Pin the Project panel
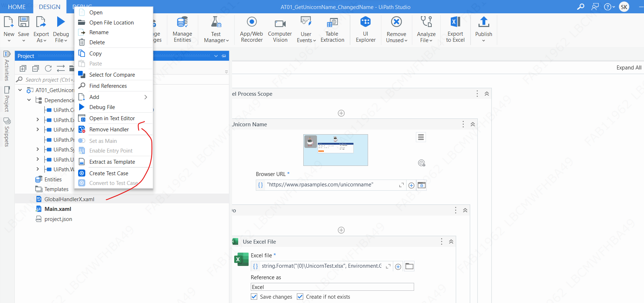 (x=224, y=56)
